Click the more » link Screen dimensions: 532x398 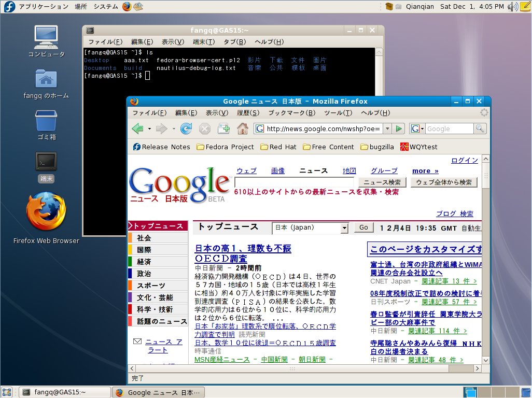425,171
